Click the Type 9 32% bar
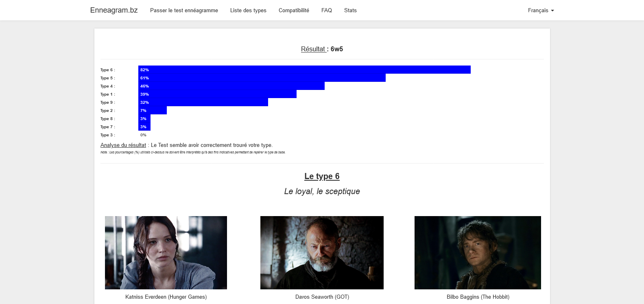The image size is (644, 304). 203,102
